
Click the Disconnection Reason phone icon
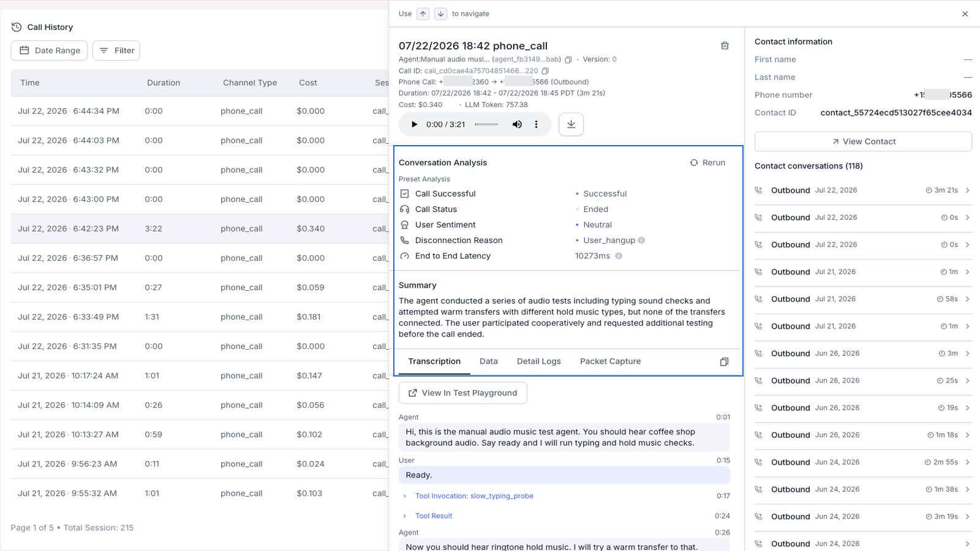click(404, 241)
